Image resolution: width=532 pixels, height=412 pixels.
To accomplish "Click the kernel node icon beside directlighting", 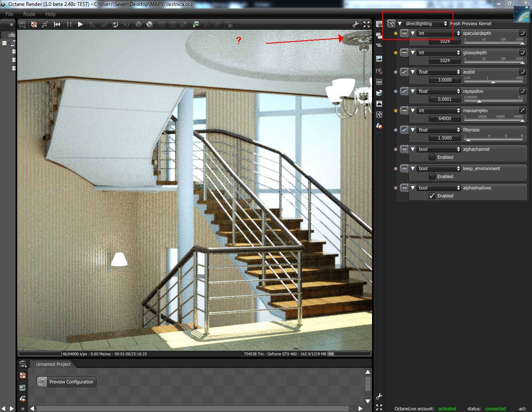I will [391, 24].
